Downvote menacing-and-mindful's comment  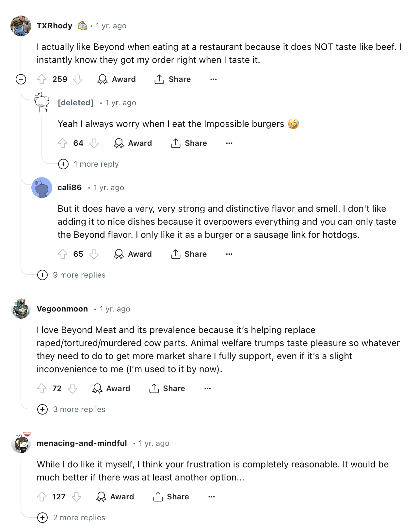click(x=76, y=497)
